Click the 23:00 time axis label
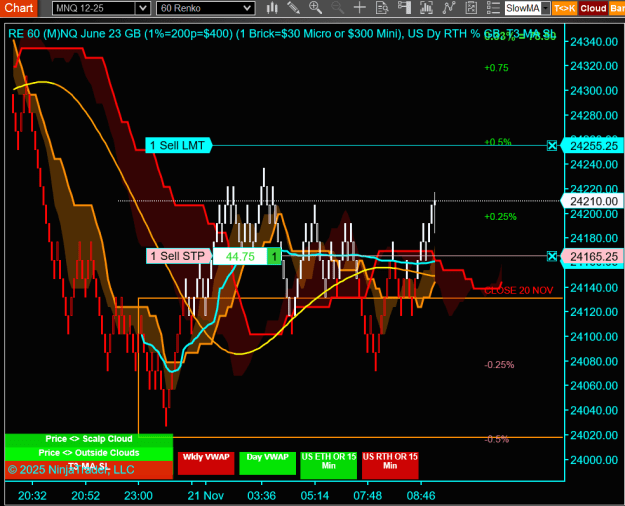Image resolution: width=625 pixels, height=506 pixels. pyautogui.click(x=138, y=496)
